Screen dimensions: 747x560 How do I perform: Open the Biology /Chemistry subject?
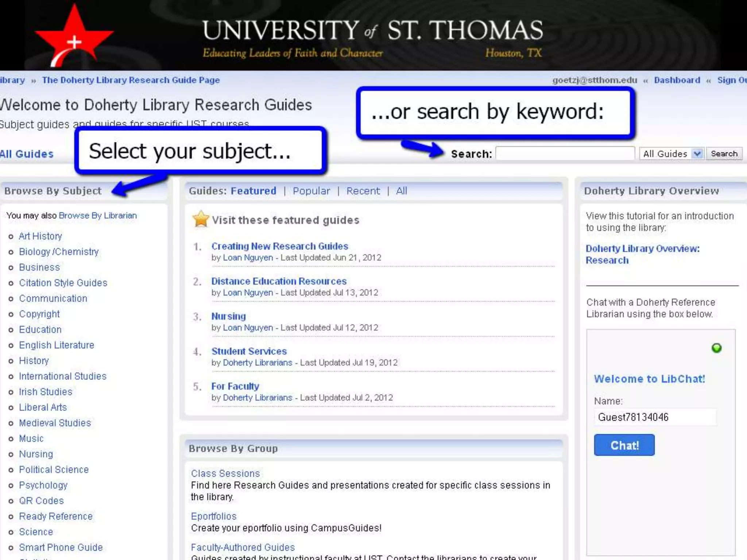pyautogui.click(x=59, y=252)
